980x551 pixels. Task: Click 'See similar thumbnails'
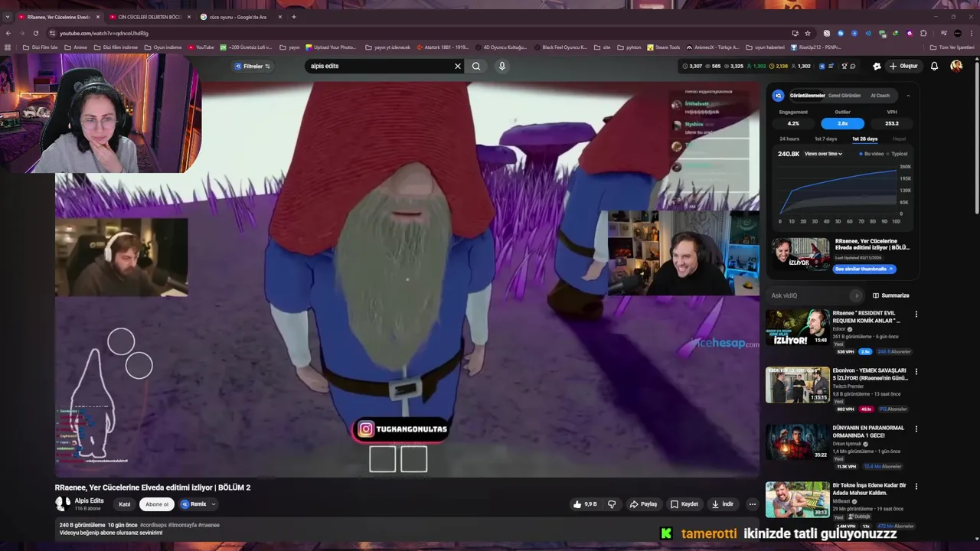coord(864,269)
